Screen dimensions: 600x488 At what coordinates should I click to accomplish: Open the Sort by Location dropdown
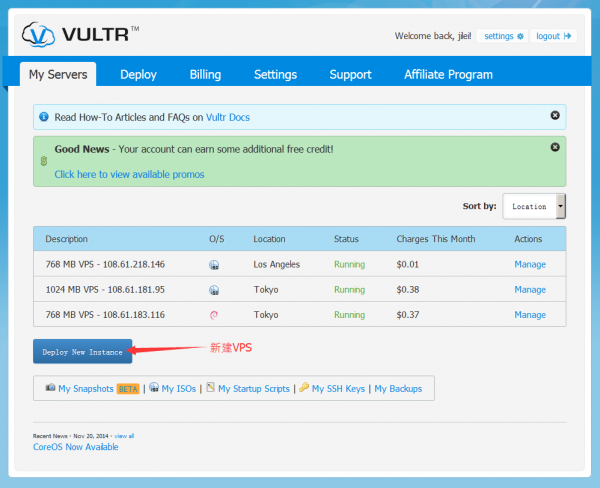[x=534, y=206]
